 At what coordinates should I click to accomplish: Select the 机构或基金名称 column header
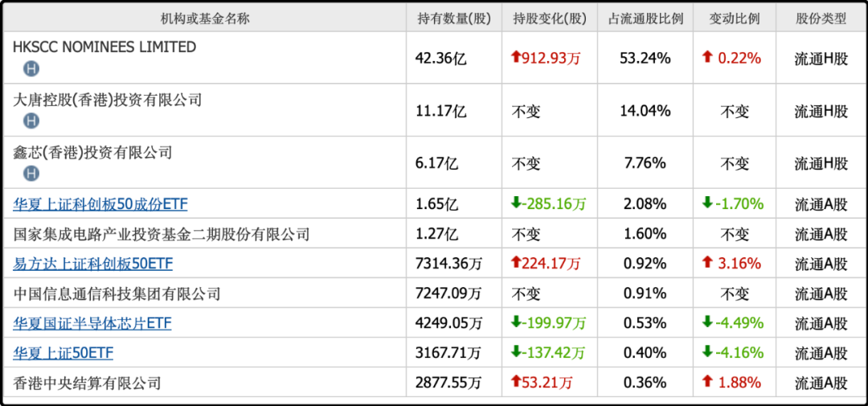[x=205, y=18]
